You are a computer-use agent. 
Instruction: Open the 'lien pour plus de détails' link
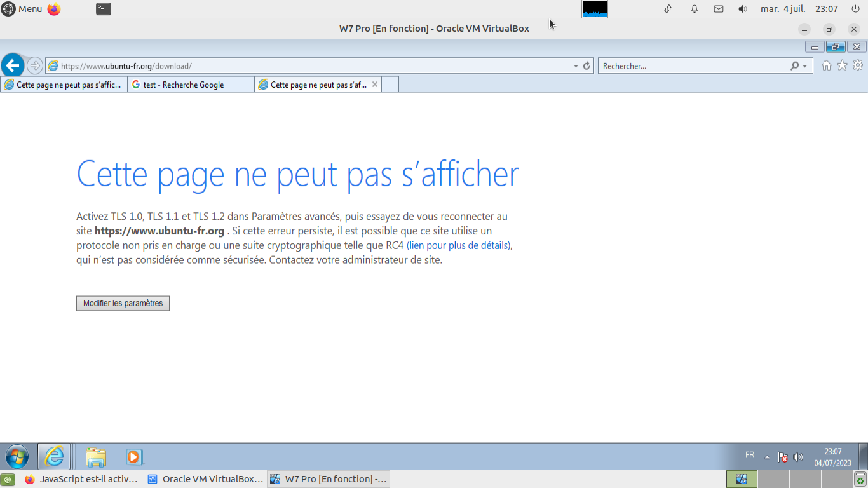click(458, 246)
